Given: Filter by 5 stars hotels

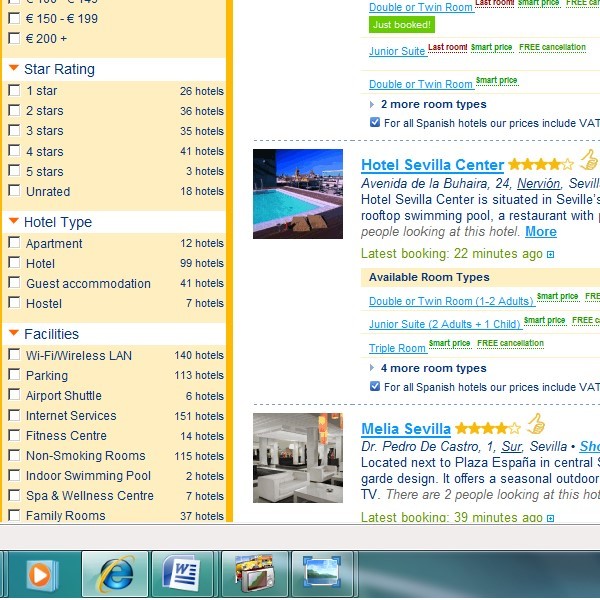Looking at the screenshot, I should (x=14, y=170).
